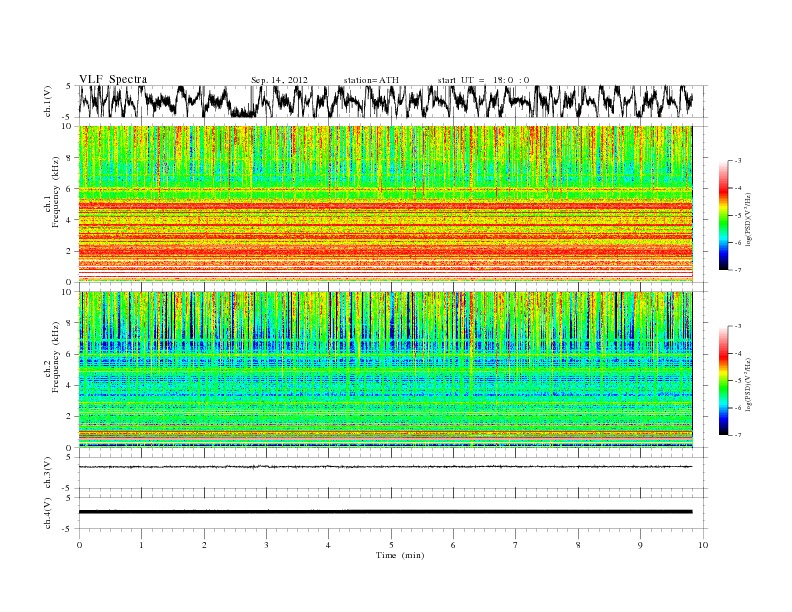
Task: Click the time axis tick label "10"
Action: (x=703, y=545)
